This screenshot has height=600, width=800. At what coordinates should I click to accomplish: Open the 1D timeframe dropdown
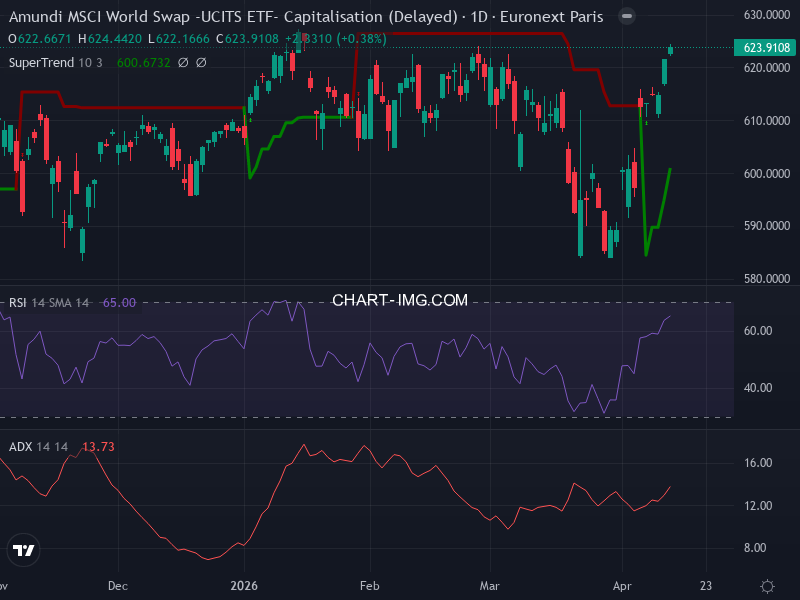coord(479,17)
